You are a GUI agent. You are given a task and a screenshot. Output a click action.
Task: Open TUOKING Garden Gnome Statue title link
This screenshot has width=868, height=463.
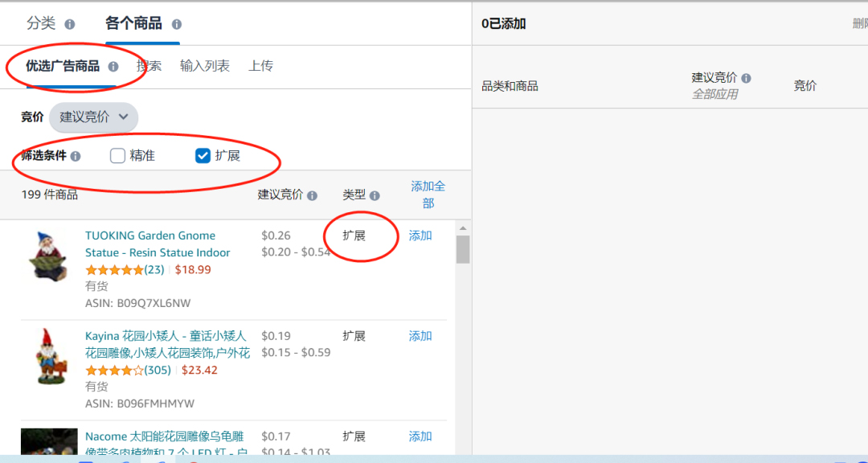click(x=158, y=244)
